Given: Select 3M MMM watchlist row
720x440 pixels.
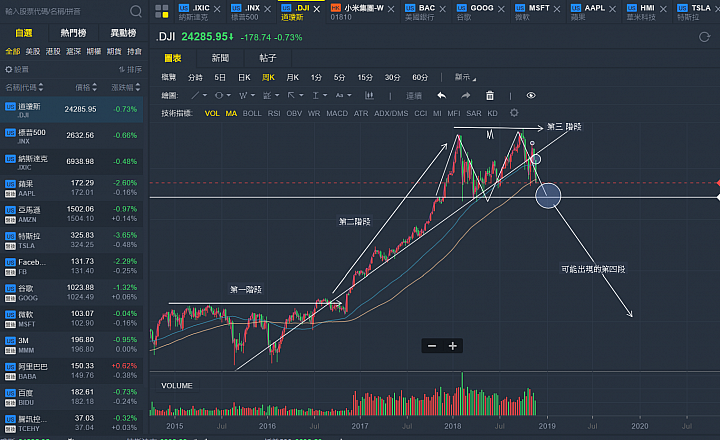Looking at the screenshot, I should point(72,345).
